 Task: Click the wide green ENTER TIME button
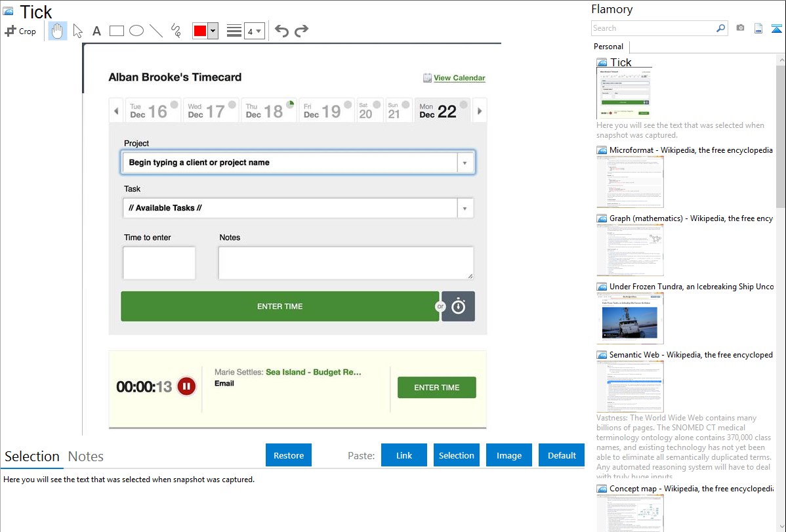279,306
